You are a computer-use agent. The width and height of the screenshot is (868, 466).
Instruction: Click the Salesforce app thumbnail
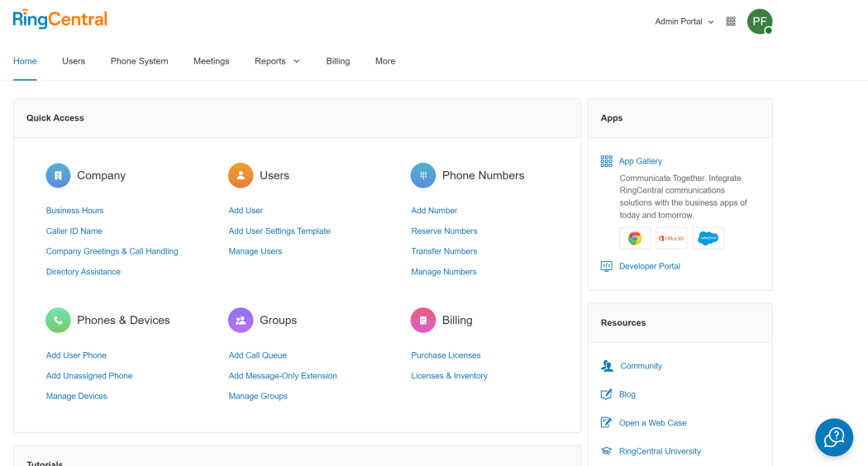point(708,238)
